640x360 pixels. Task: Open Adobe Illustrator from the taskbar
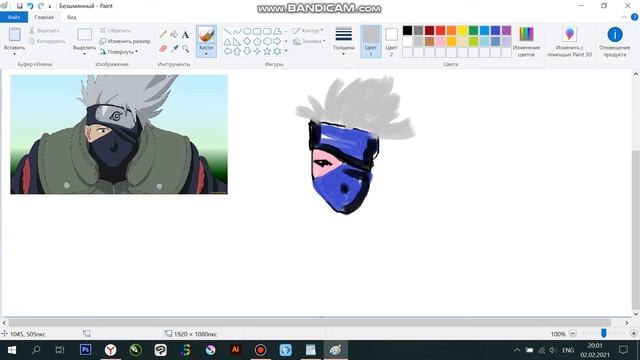pyautogui.click(x=236, y=350)
